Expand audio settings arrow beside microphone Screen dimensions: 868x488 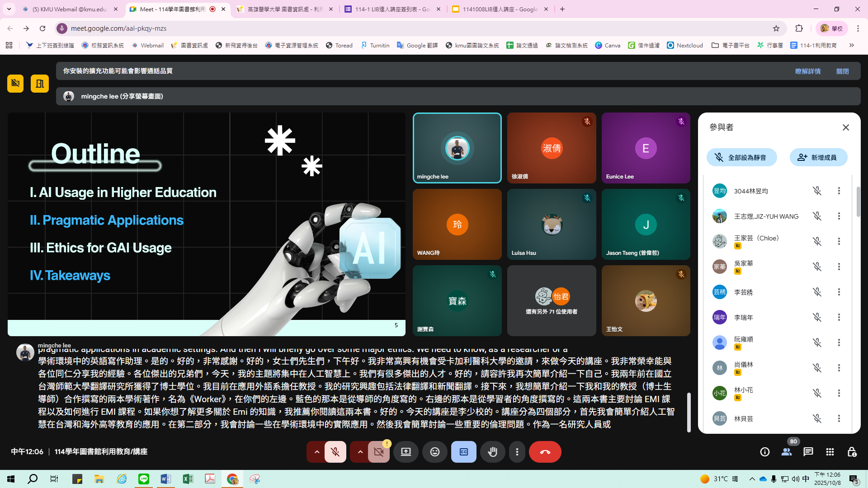(317, 452)
